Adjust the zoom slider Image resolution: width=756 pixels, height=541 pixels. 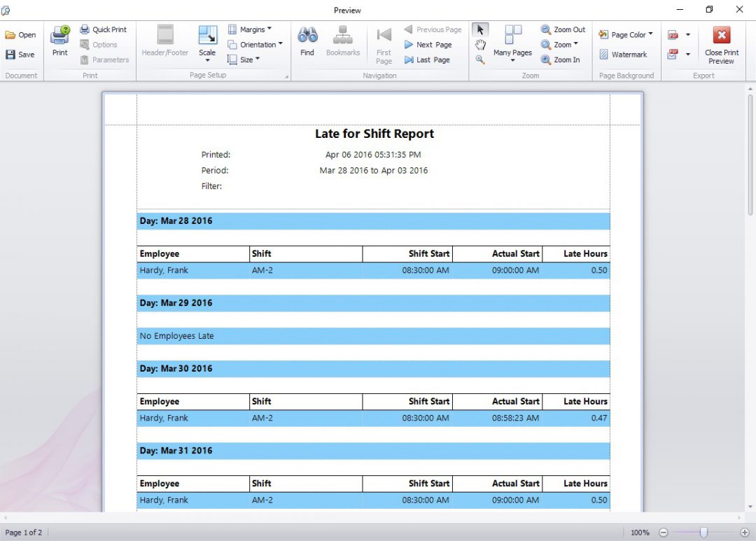[703, 532]
